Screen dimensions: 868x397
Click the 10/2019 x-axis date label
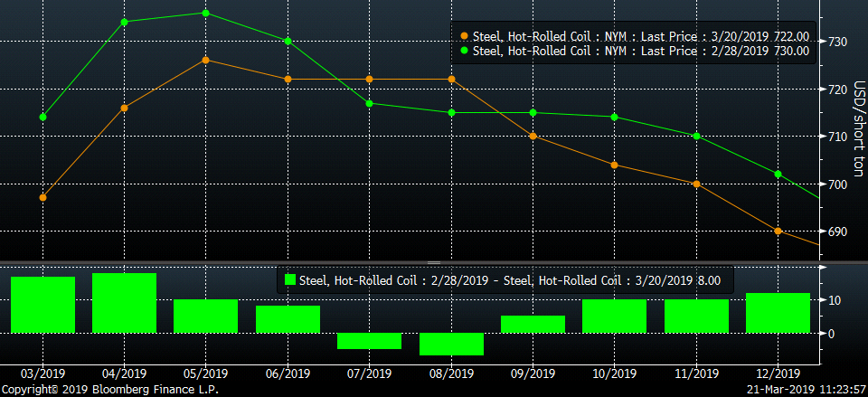(614, 373)
